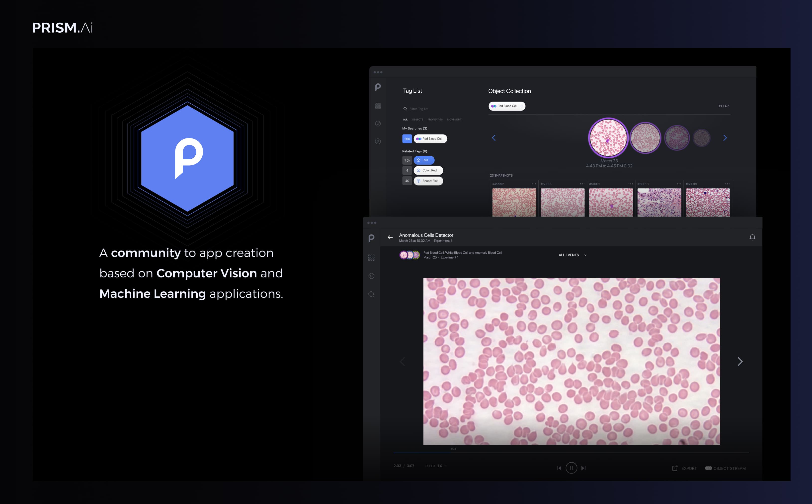Click the target icon in Tag List window sidebar
This screenshot has height=504, width=812.
coord(378,124)
